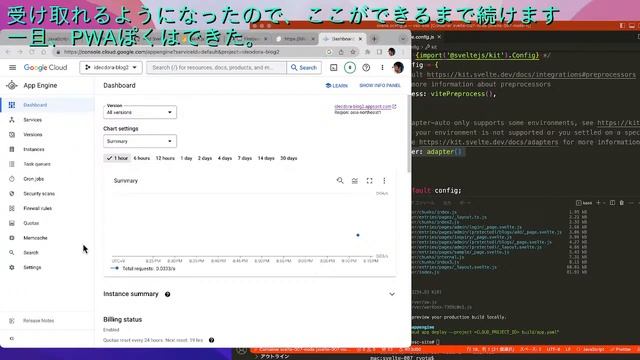Kill terminal with trash icon in VS Code
This screenshot has width=640, height=360.
pyautogui.click(x=622, y=203)
